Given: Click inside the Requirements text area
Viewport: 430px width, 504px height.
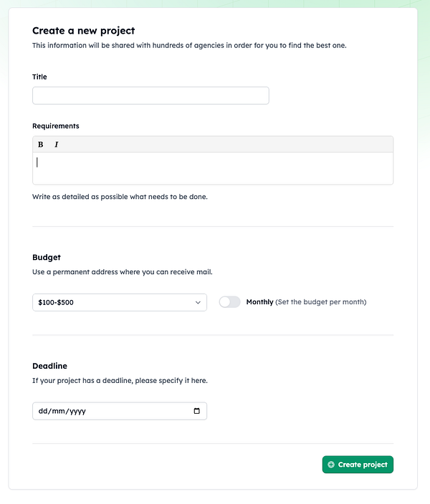Looking at the screenshot, I should point(213,168).
